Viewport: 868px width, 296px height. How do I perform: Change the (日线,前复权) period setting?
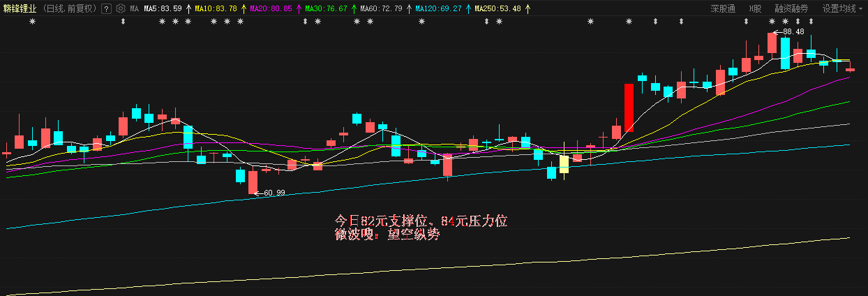tap(70, 9)
